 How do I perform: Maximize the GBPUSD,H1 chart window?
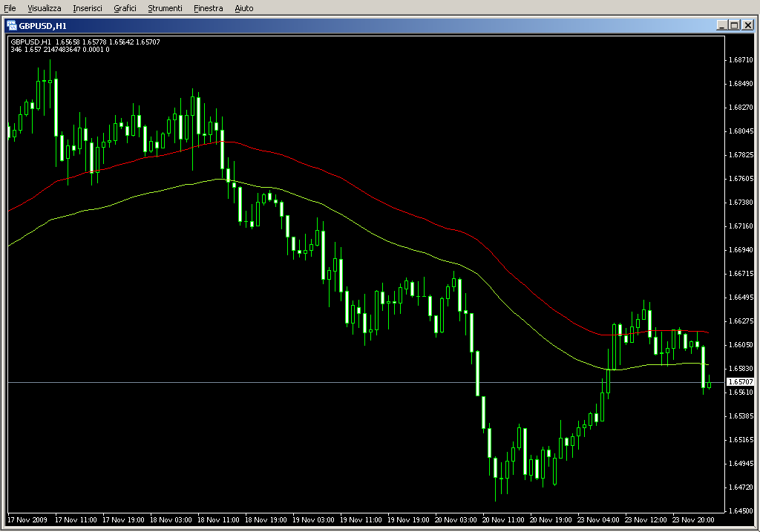(734, 25)
